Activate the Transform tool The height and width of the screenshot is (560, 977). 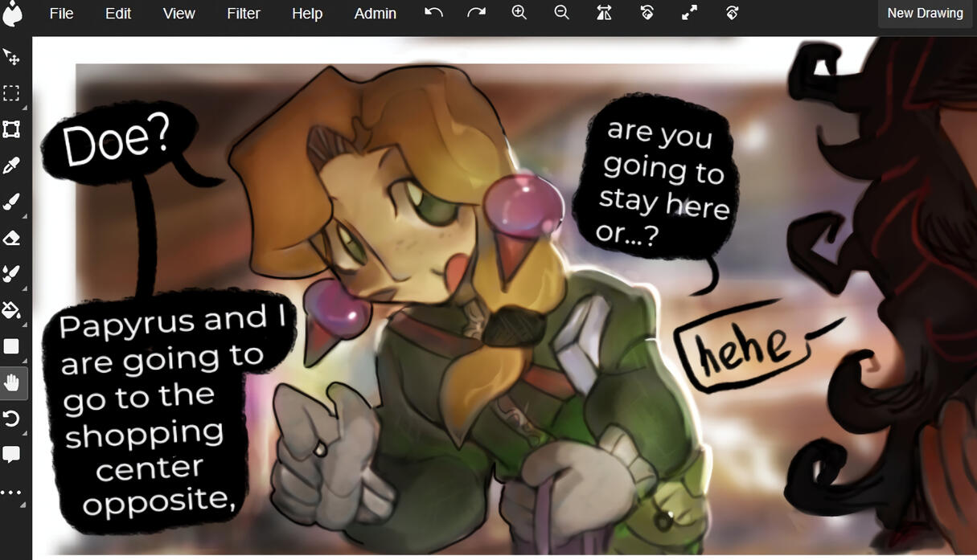[11, 129]
